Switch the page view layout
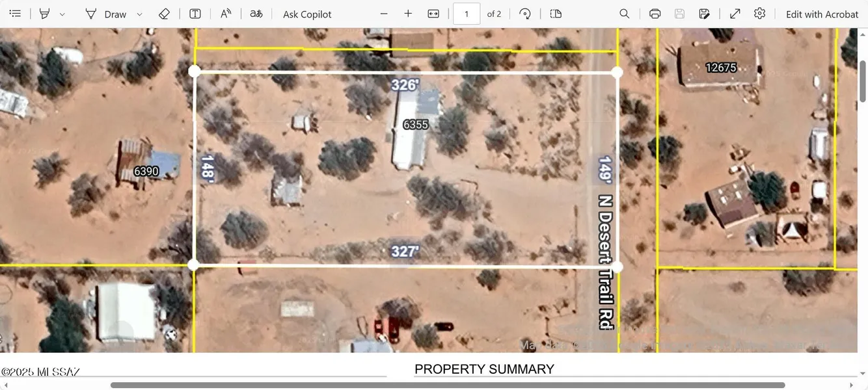The width and height of the screenshot is (868, 390). [554, 13]
